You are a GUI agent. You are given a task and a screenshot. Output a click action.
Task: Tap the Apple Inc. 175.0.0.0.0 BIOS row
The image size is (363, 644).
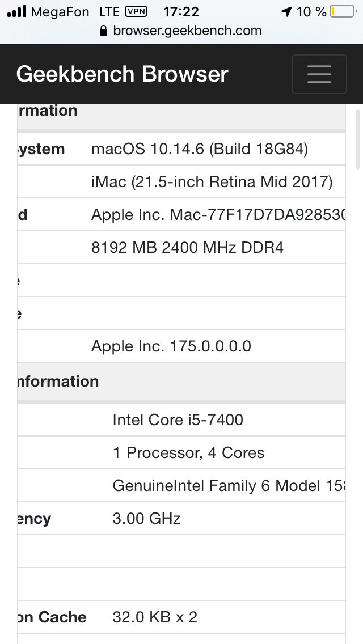click(x=171, y=346)
